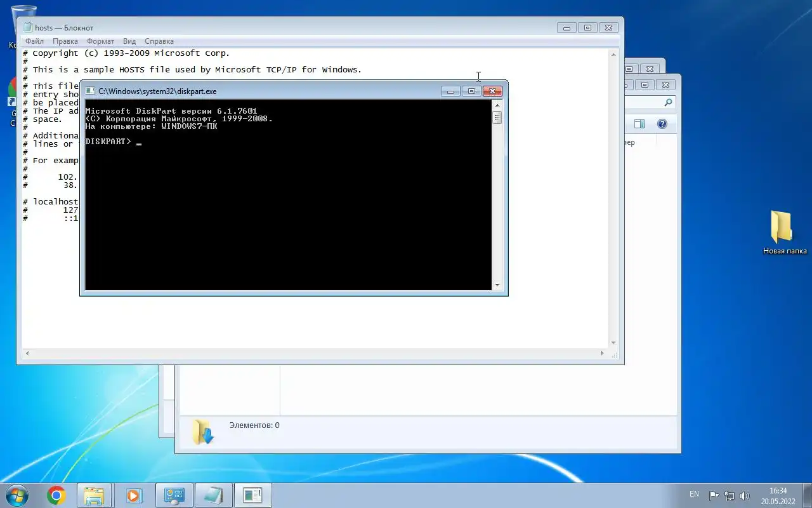Minimize the hosts Notepad window
812x508 pixels.
[x=567, y=27]
